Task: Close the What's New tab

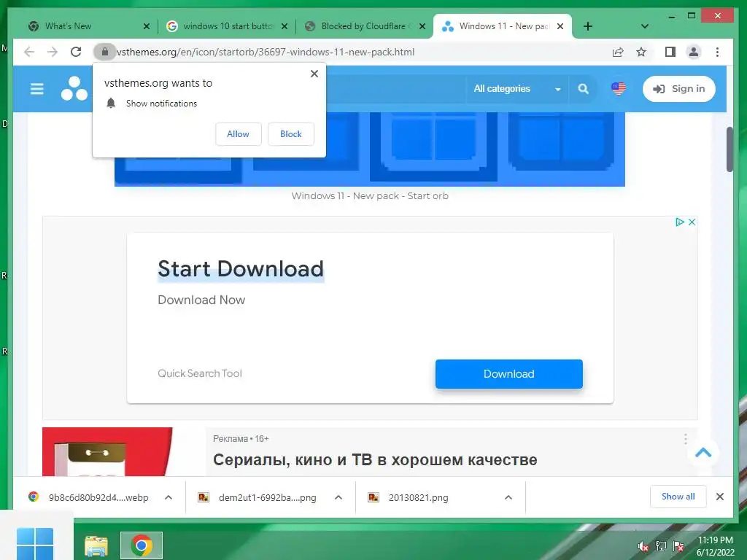Action: click(147, 26)
